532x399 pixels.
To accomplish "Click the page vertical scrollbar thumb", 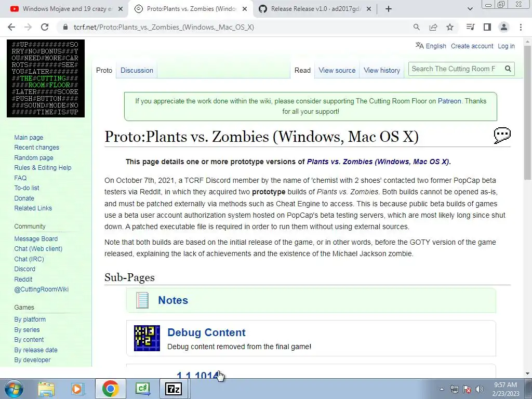I will click(x=527, y=112).
